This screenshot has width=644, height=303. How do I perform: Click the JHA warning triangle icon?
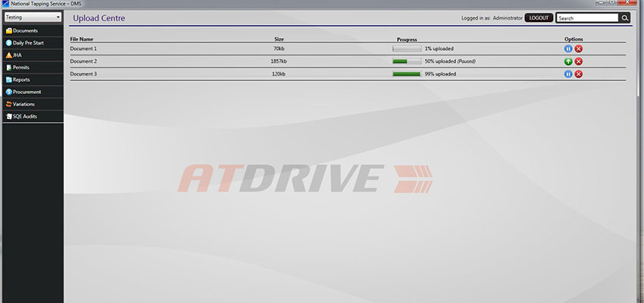tap(8, 55)
